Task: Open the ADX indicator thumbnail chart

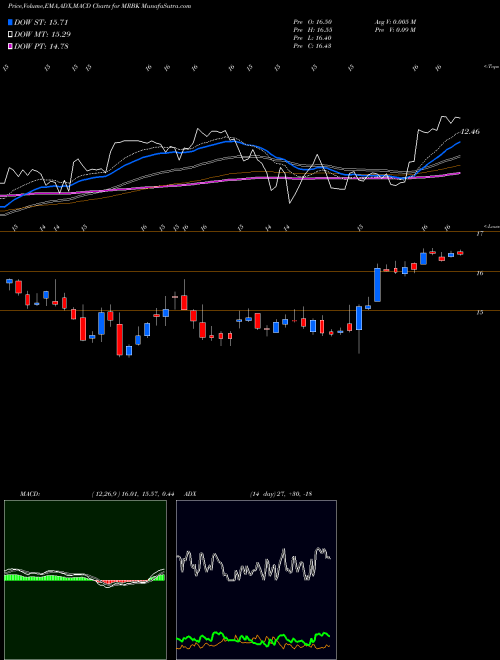Action: pyautogui.click(x=256, y=580)
